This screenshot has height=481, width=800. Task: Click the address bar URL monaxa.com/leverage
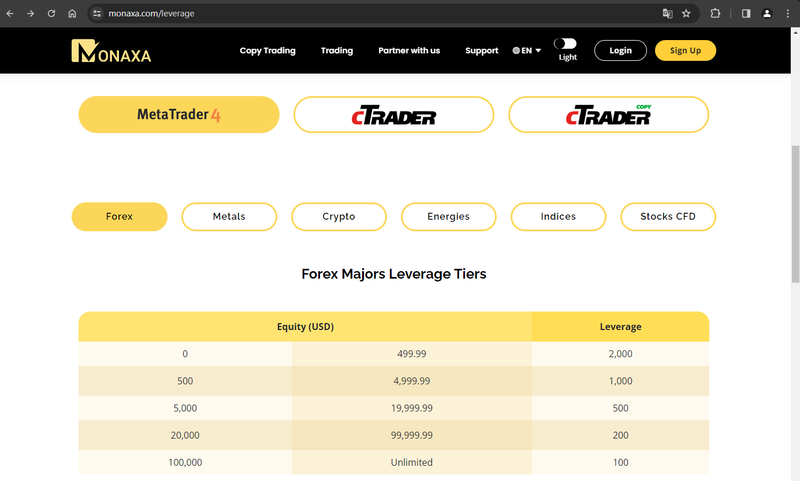click(151, 14)
